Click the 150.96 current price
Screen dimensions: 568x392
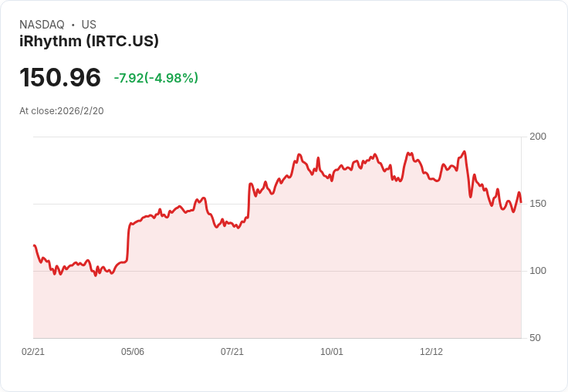(x=60, y=77)
